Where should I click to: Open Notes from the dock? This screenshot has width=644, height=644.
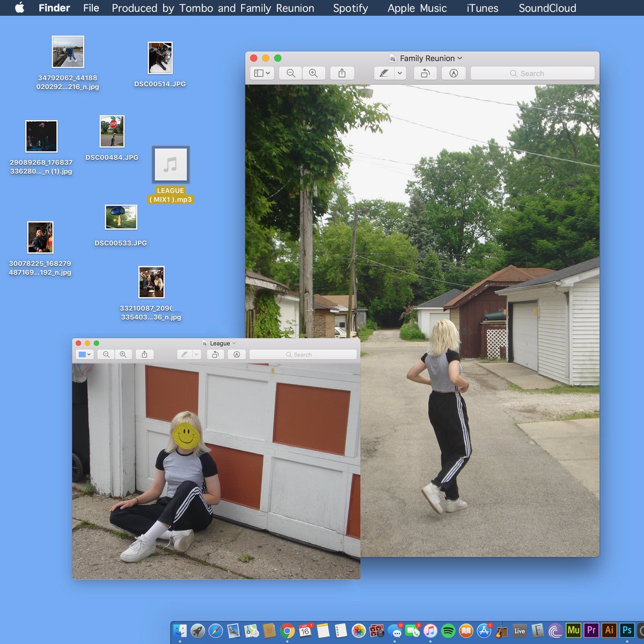(323, 631)
